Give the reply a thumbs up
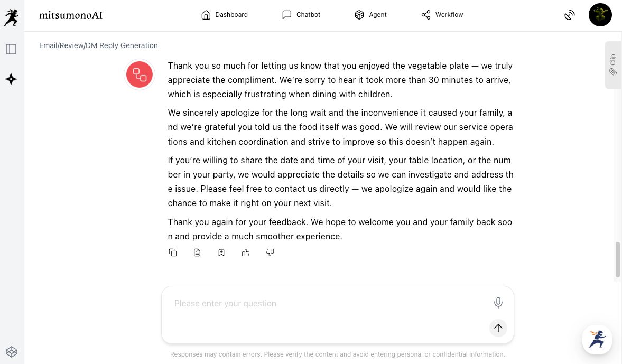This screenshot has width=622, height=364. click(x=246, y=253)
